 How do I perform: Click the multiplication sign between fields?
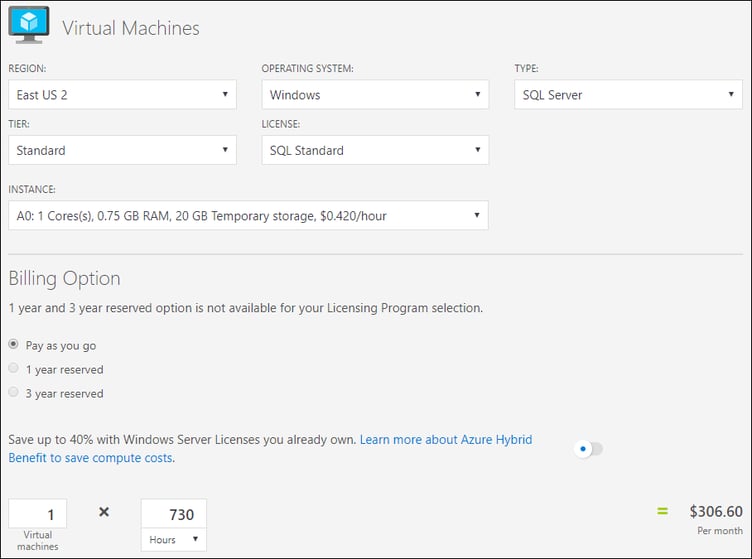(x=104, y=512)
